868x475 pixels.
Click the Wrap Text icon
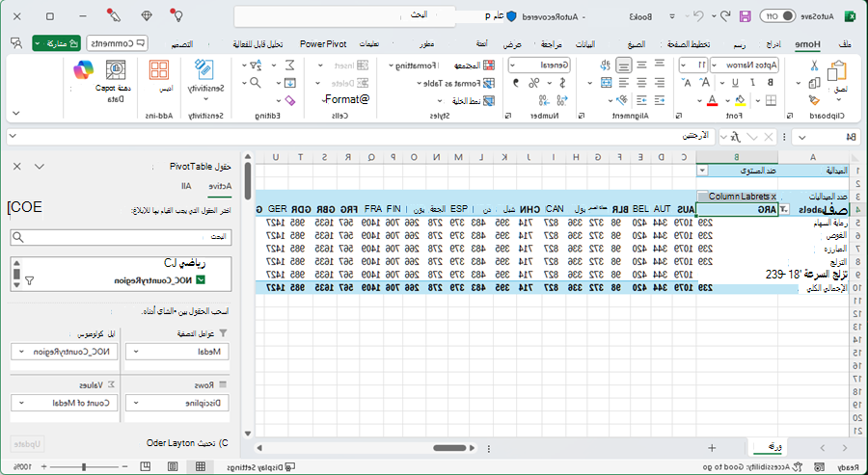[x=607, y=66]
